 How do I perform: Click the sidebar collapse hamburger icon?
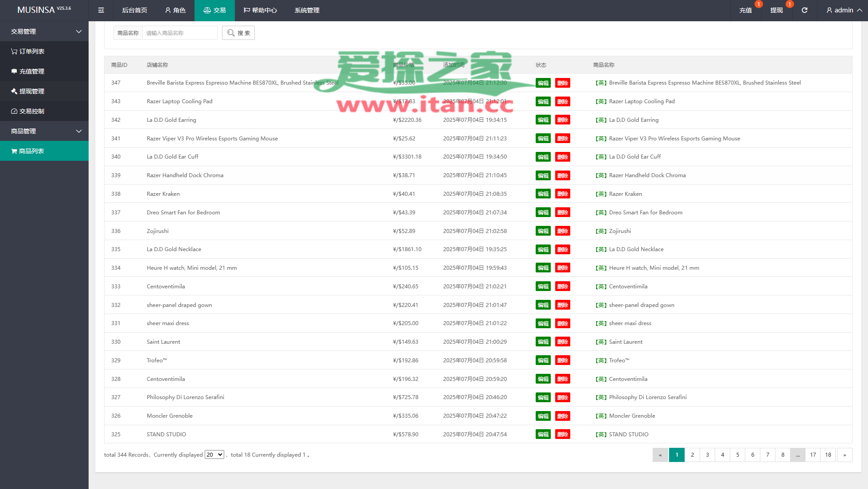click(x=101, y=10)
